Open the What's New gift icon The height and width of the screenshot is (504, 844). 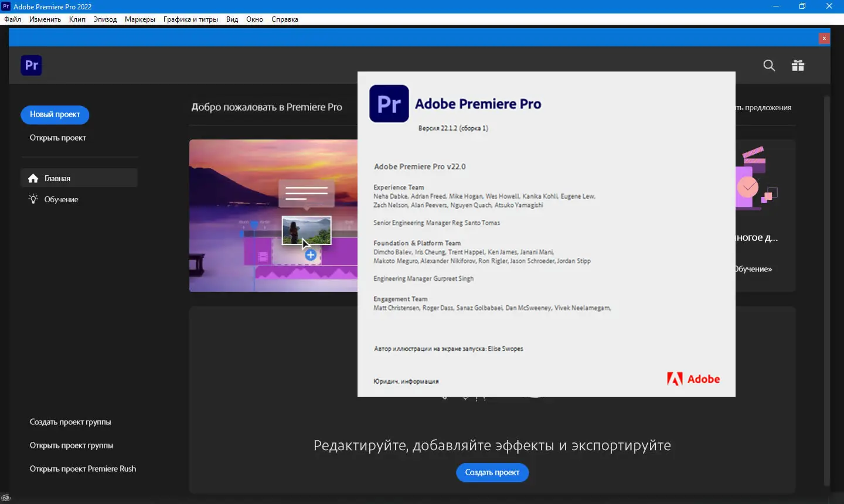pyautogui.click(x=798, y=66)
